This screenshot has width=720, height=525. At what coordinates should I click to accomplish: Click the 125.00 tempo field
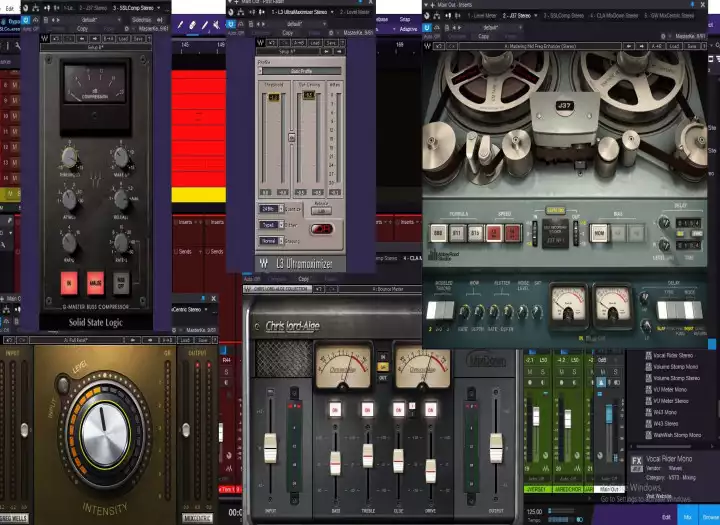click(x=534, y=511)
